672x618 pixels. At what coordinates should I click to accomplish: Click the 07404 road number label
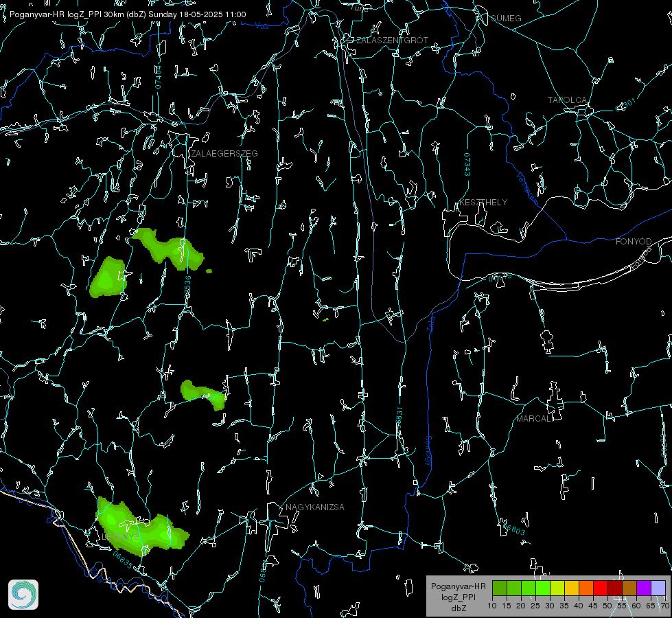[158, 77]
